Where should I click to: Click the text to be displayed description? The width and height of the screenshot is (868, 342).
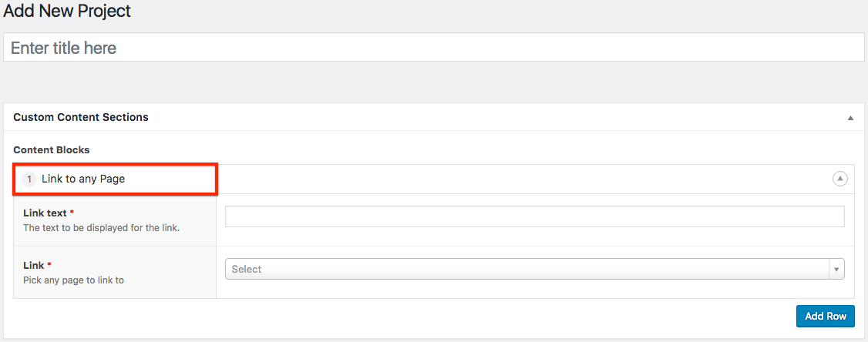(101, 228)
